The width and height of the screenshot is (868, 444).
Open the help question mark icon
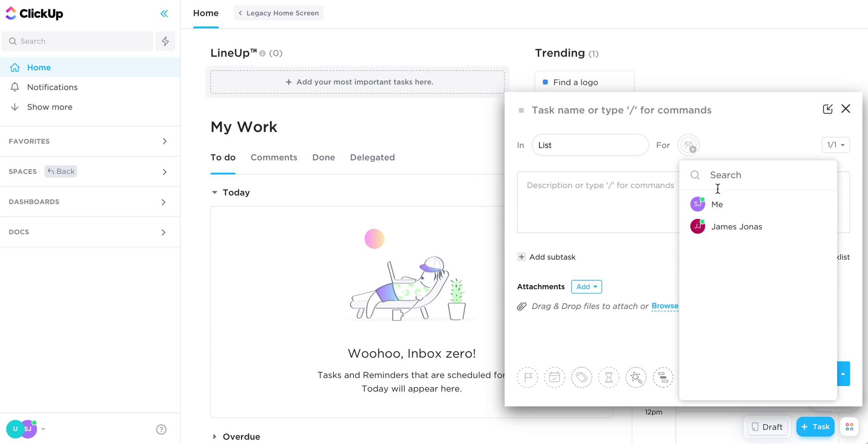[x=161, y=430]
